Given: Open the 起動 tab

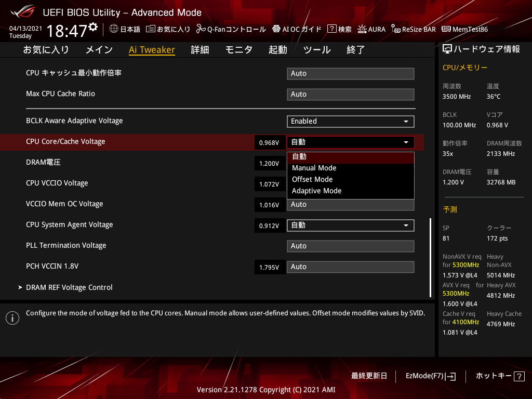Looking at the screenshot, I should (x=278, y=49).
